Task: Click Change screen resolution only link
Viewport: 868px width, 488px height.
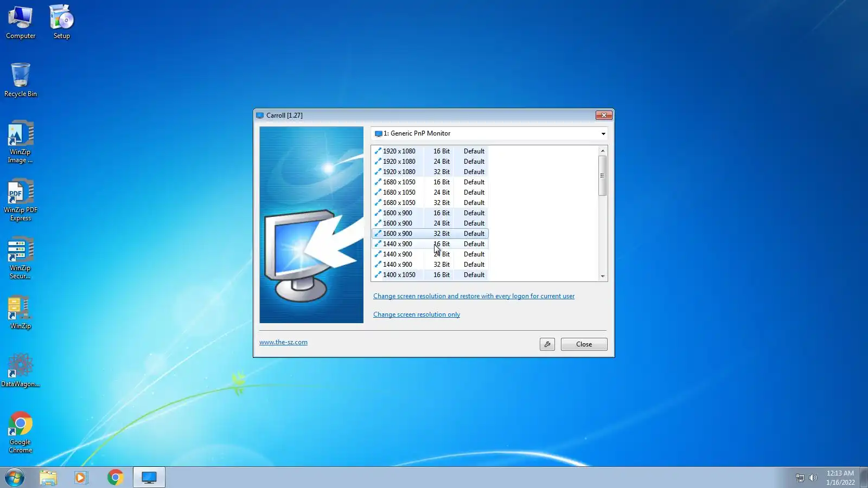Action: tap(417, 314)
